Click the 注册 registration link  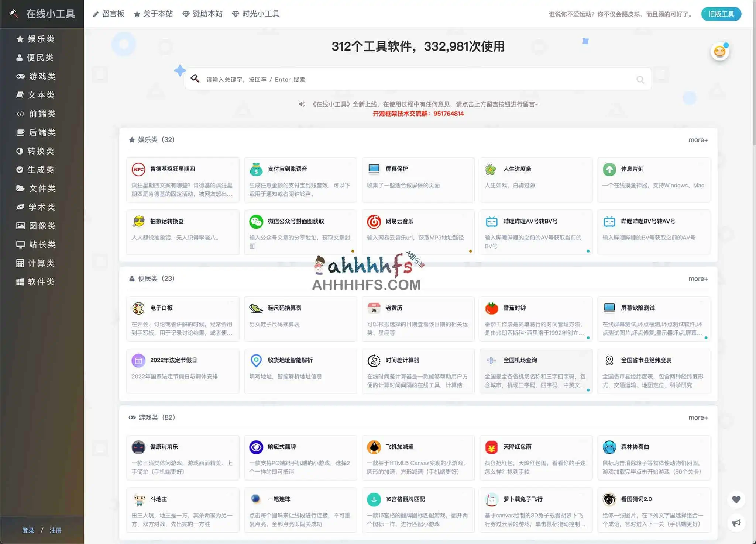click(x=56, y=530)
